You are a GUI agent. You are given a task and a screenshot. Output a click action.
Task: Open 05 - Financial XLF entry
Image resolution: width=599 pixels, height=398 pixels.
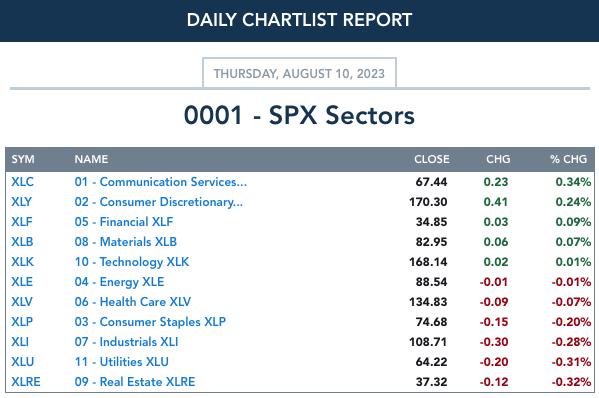124,222
